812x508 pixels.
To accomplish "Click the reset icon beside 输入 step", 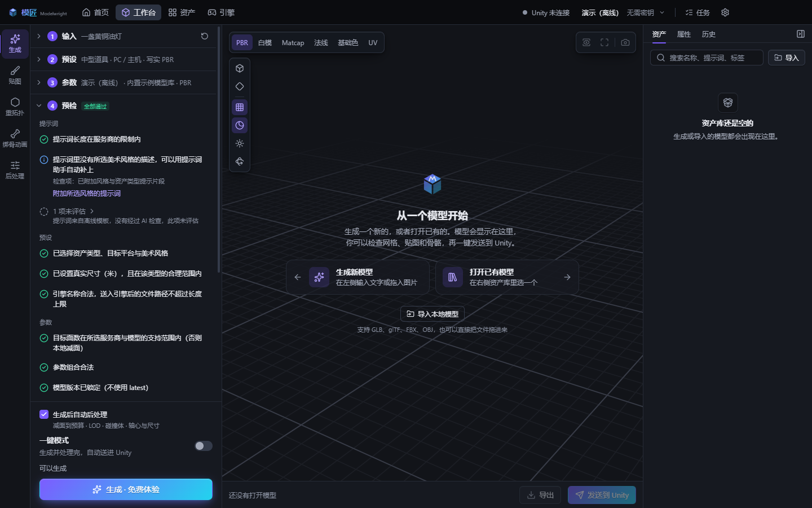I will tap(205, 36).
